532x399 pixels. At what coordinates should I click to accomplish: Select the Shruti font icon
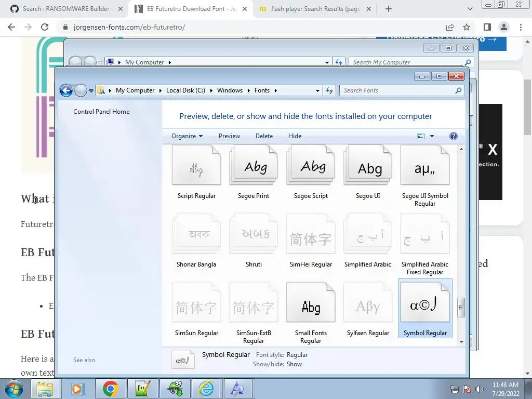tap(254, 234)
